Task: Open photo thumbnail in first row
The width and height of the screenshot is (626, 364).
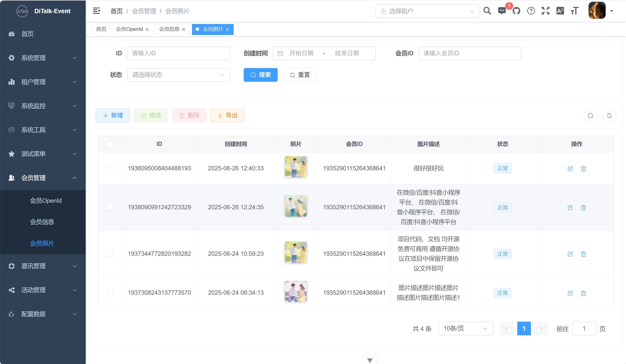Action: click(296, 167)
